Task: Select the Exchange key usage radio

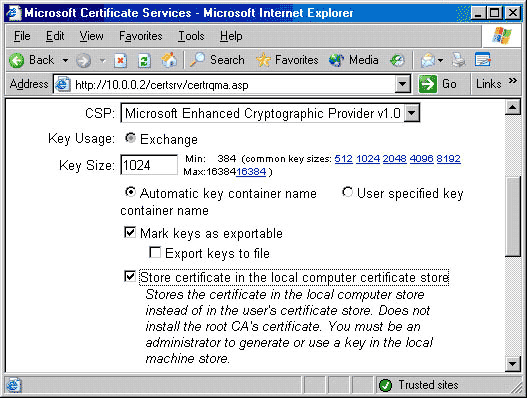Action: pos(130,138)
